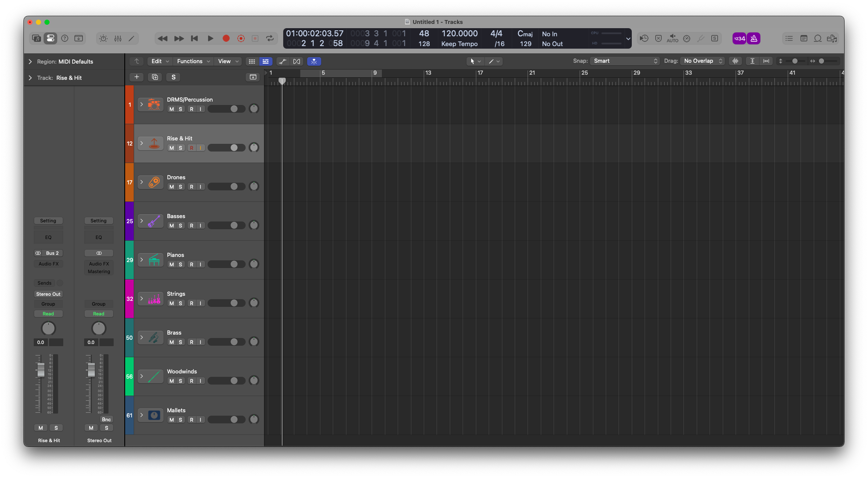
Task: Click the Bnc bounce button
Action: pyautogui.click(x=106, y=420)
